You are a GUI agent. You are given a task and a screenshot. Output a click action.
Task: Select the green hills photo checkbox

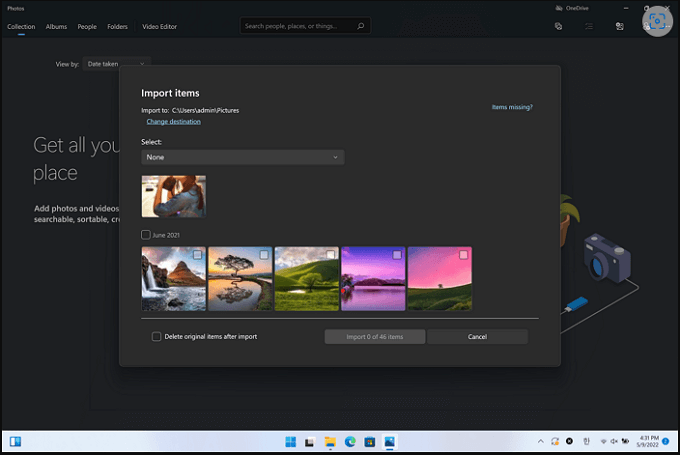point(330,255)
